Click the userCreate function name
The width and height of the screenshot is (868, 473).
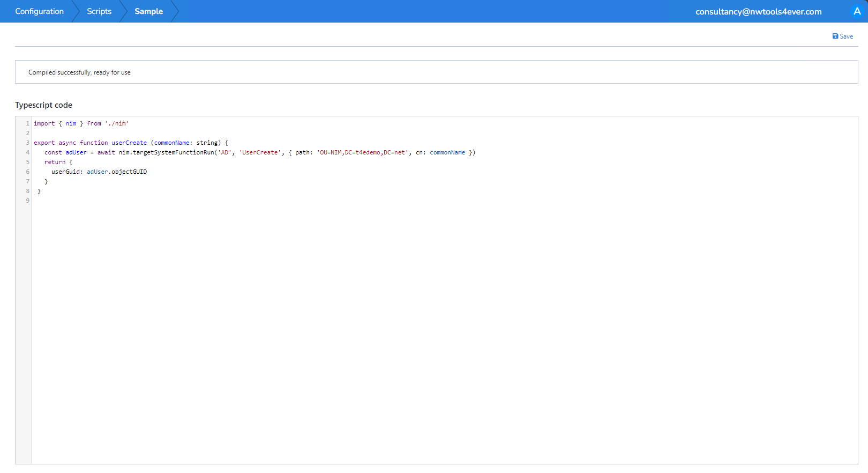[x=129, y=143]
